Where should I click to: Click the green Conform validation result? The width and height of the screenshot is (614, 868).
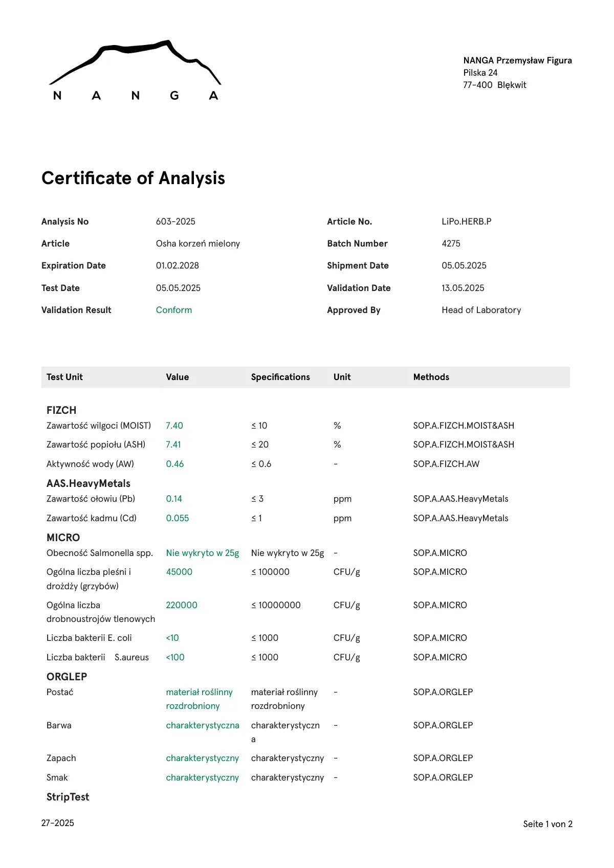tap(174, 310)
